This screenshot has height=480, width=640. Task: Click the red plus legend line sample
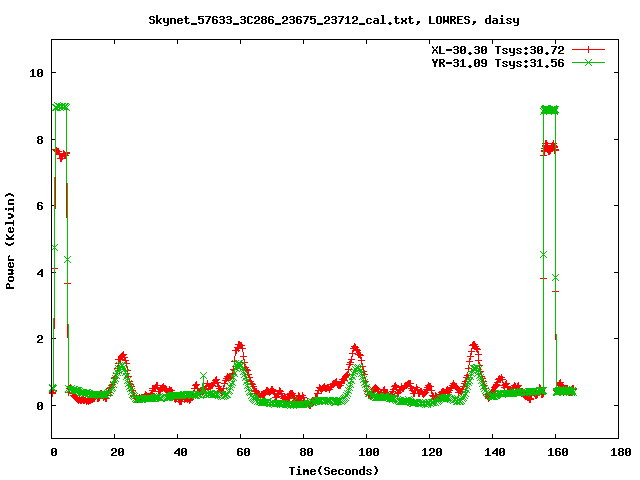pos(588,50)
